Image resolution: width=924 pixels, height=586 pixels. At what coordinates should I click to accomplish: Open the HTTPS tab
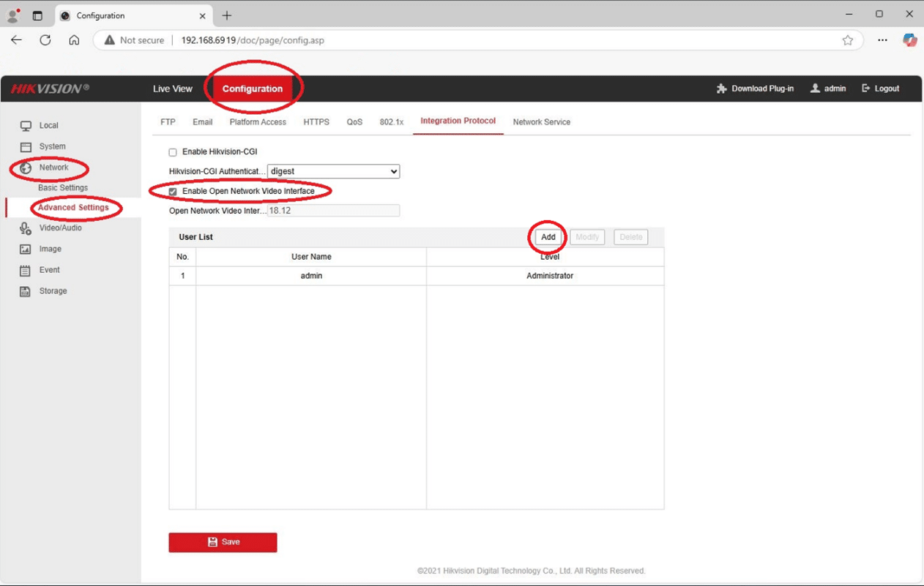coord(316,122)
